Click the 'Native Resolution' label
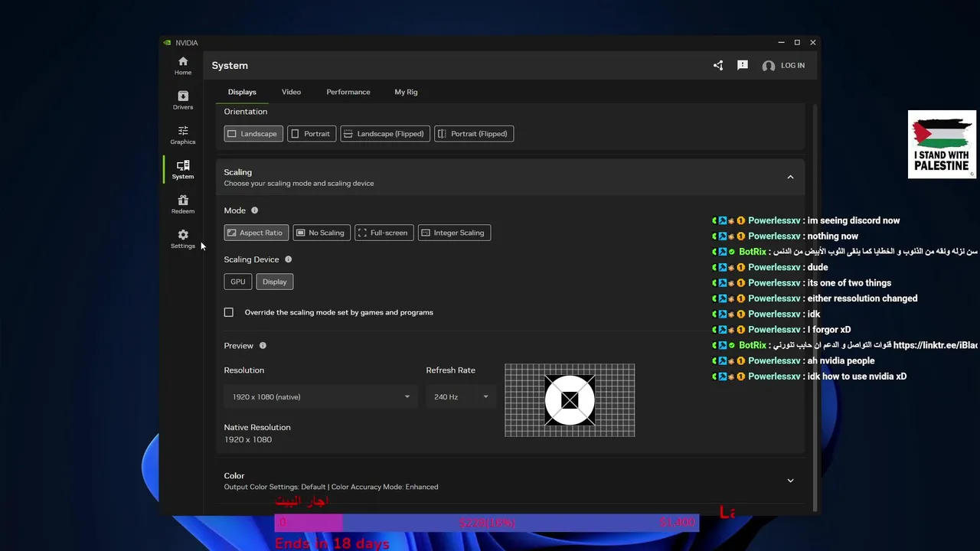 point(257,428)
